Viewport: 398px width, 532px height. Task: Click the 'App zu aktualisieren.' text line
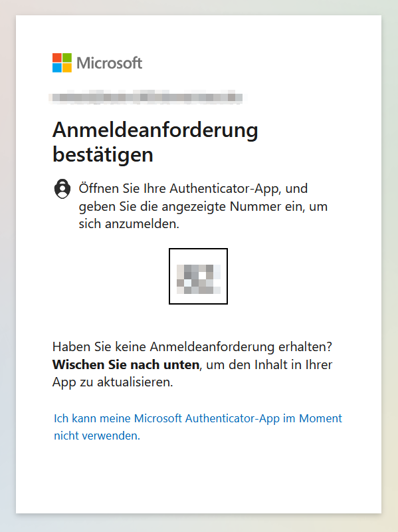pyautogui.click(x=112, y=382)
